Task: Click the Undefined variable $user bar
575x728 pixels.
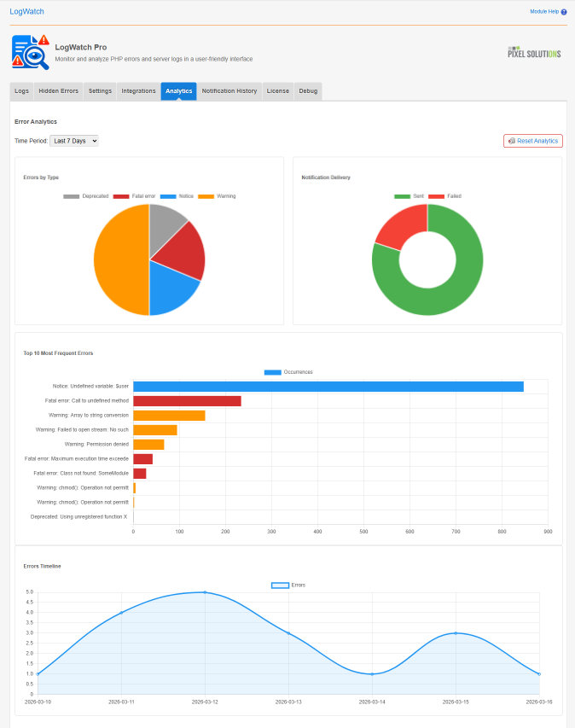Action: (328, 387)
